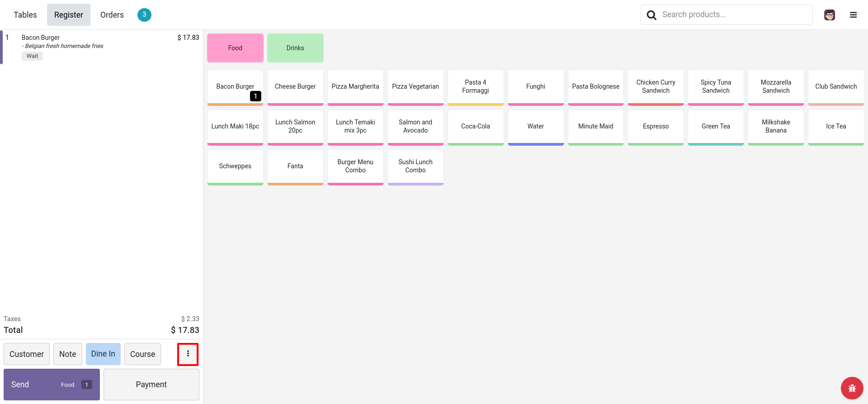Open the three-dot more actions menu

[x=188, y=354]
